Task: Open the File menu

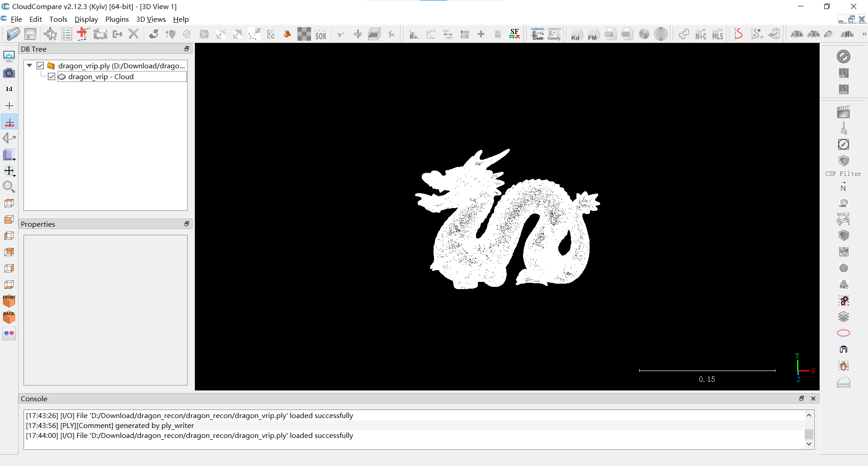Action: (x=16, y=19)
